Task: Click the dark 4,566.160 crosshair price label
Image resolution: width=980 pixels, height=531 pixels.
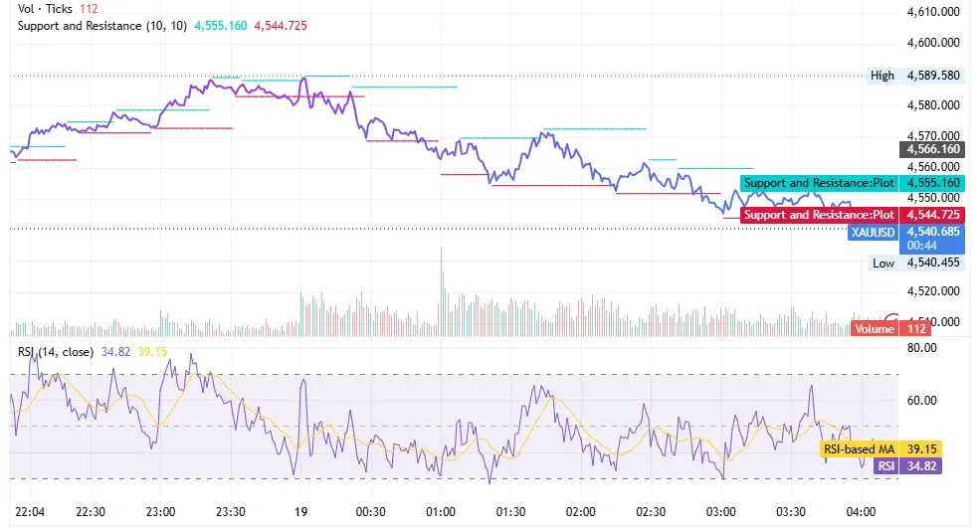Action: click(932, 149)
